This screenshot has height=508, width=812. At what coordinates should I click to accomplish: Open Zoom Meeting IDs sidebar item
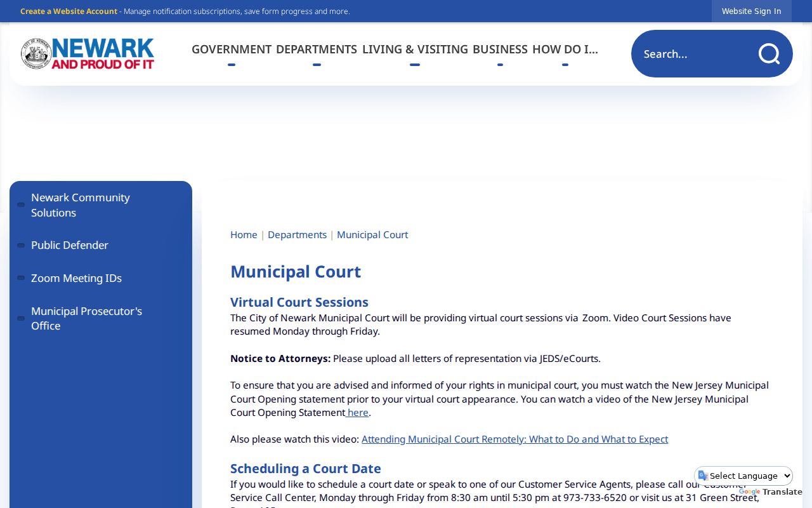click(x=101, y=278)
